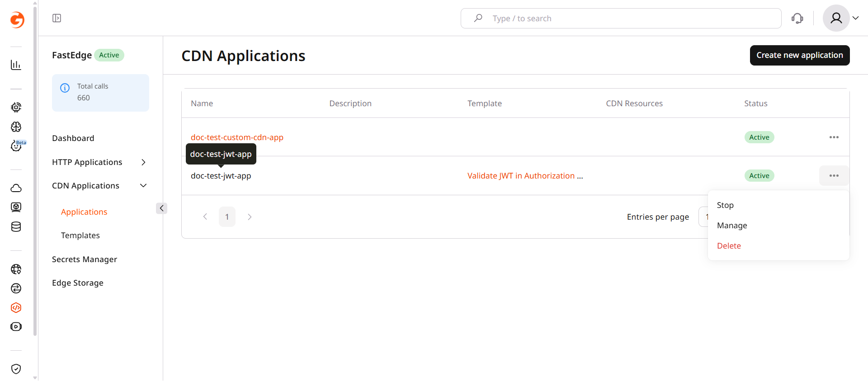Open the video streaming play icon

pos(16,327)
